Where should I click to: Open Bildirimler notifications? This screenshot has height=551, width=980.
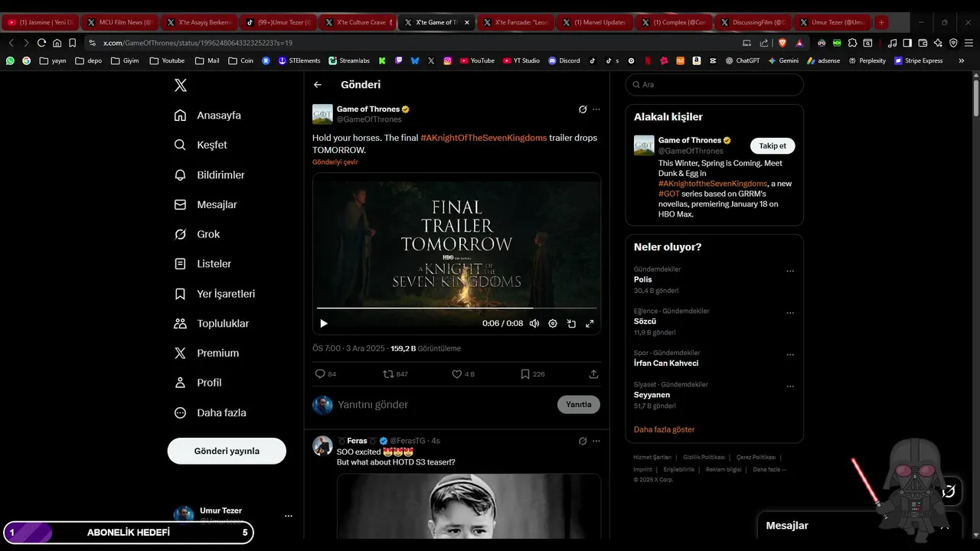(x=210, y=175)
